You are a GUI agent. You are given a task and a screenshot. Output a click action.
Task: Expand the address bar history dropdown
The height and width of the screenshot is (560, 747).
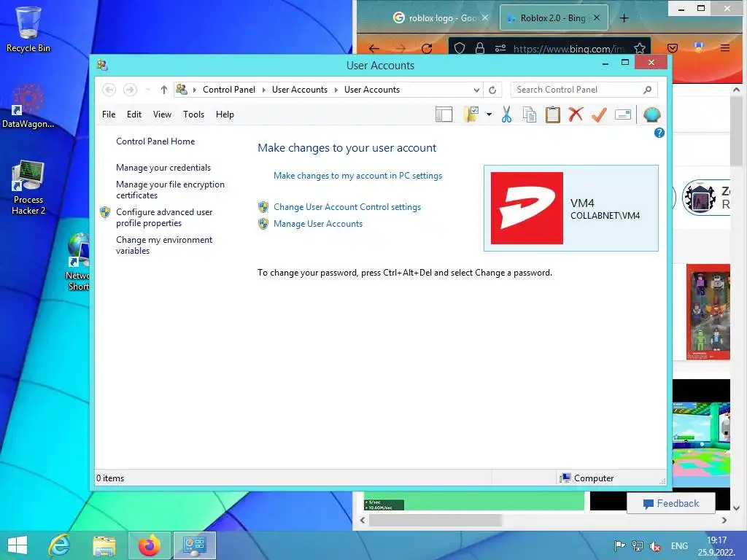click(x=476, y=90)
